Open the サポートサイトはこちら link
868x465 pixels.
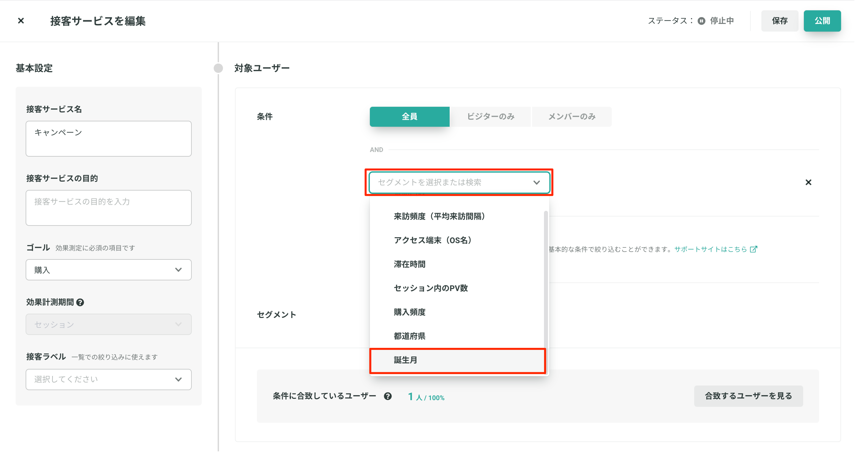[x=710, y=249]
